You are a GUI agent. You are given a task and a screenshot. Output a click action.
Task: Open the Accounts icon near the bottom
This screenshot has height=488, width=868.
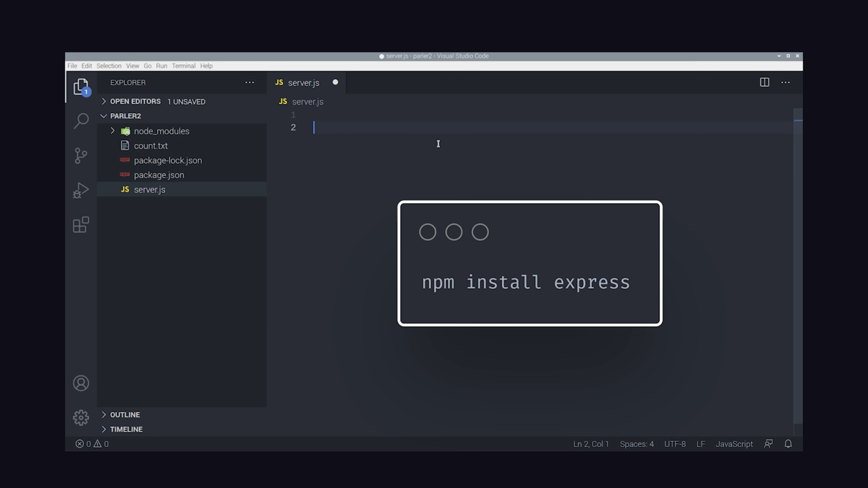click(80, 383)
